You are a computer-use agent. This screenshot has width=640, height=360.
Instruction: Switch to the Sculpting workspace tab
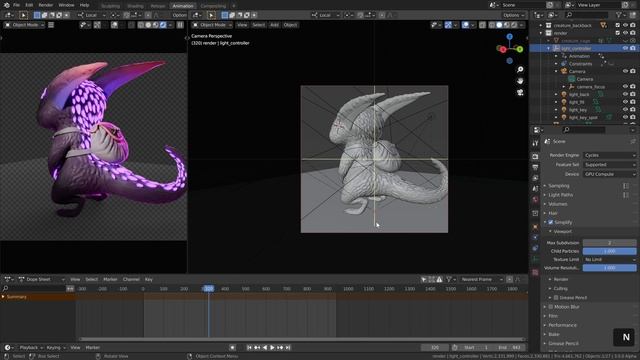[x=110, y=6]
